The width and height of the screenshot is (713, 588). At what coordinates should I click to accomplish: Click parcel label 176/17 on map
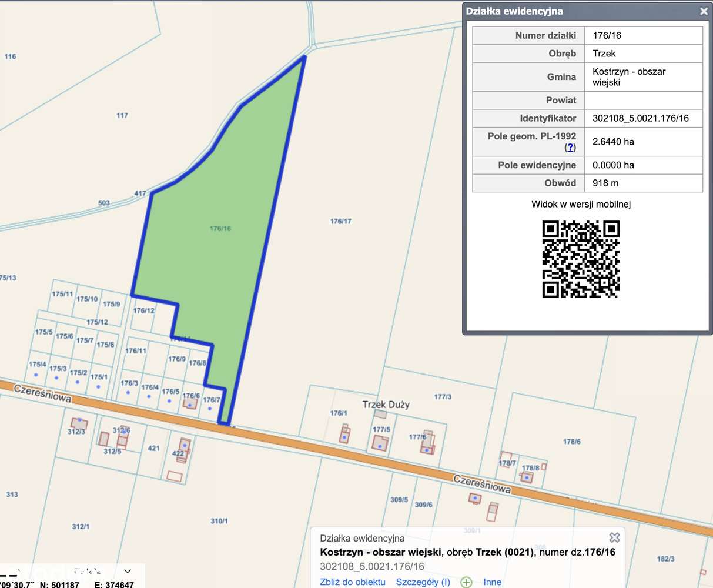pos(340,222)
